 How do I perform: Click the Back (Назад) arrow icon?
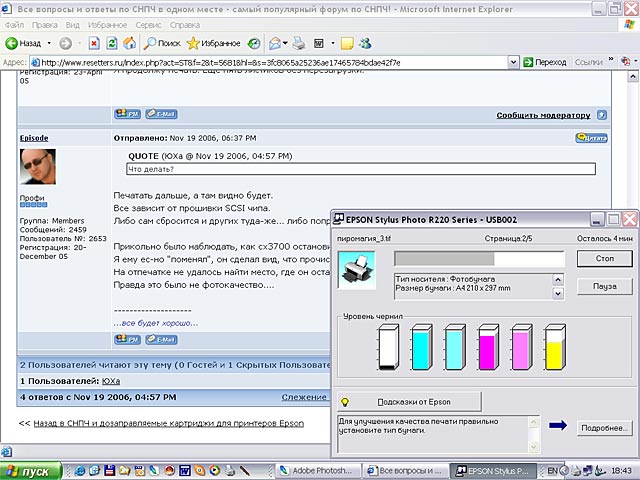[11, 43]
